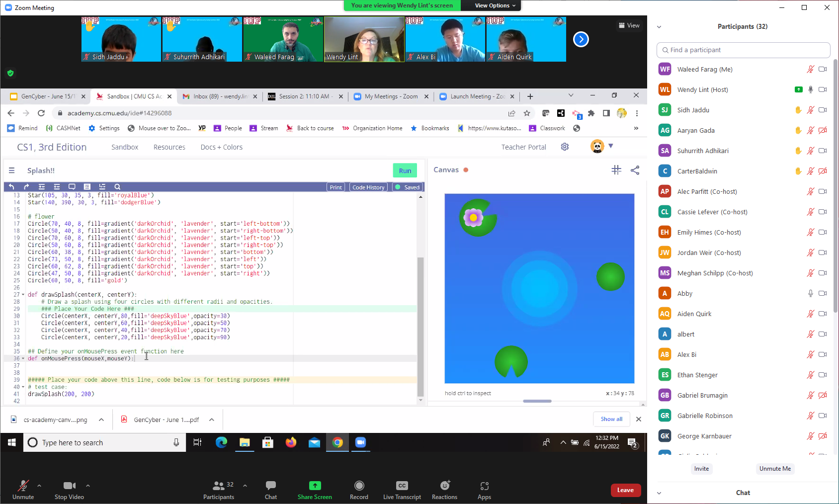This screenshot has width=839, height=504.
Task: Share the canvas using the share icon
Action: tap(635, 170)
